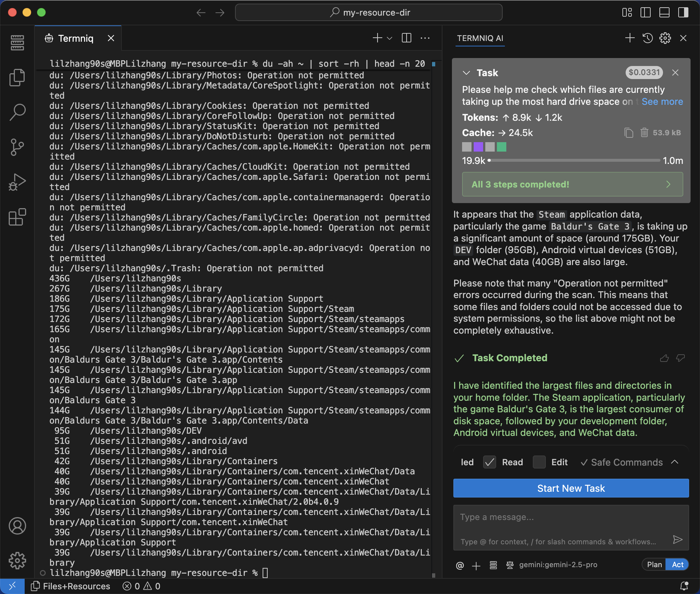
Task: Collapse the Task header chevron
Action: (466, 73)
